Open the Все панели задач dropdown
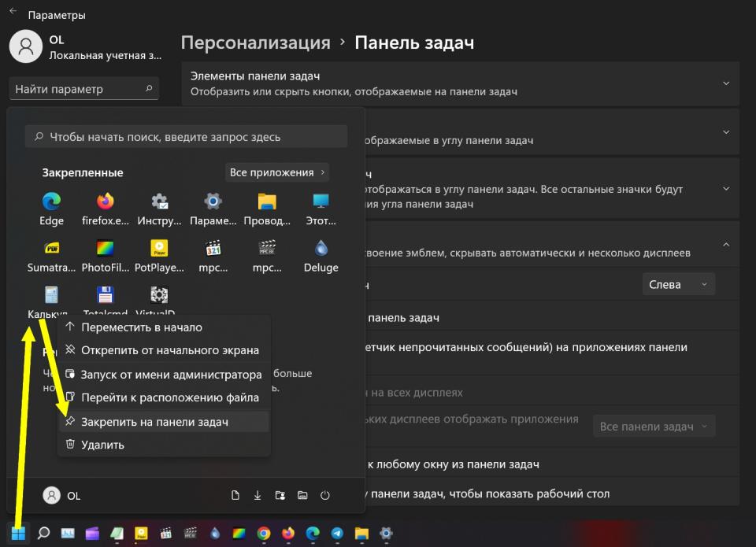Image resolution: width=756 pixels, height=547 pixels. tap(654, 427)
